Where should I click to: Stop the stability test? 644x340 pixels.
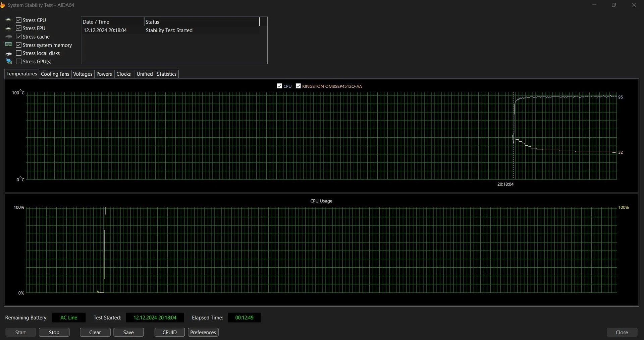pyautogui.click(x=54, y=332)
